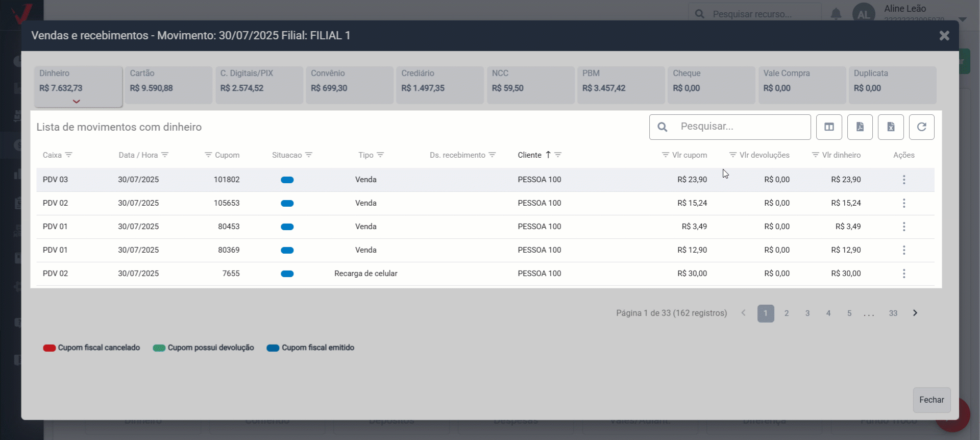Viewport: 980px width, 440px height.
Task: Filter the Data / Hora column
Action: (x=165, y=155)
